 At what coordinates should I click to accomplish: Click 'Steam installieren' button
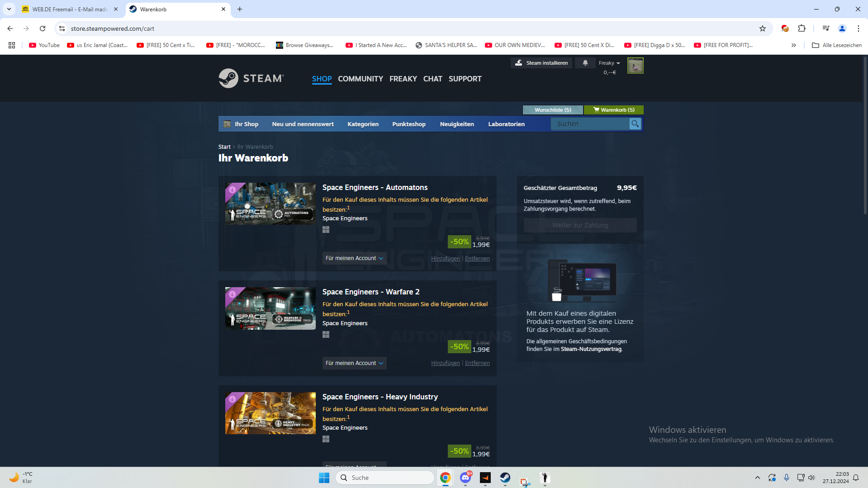pyautogui.click(x=541, y=63)
